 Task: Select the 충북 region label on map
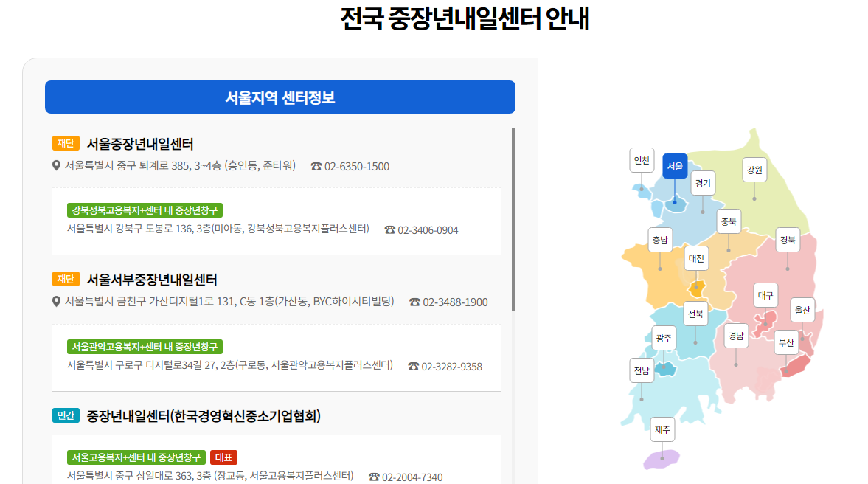tap(729, 221)
